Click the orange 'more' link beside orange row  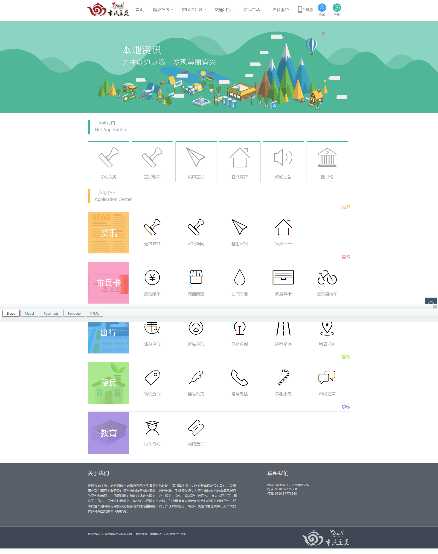(x=346, y=207)
